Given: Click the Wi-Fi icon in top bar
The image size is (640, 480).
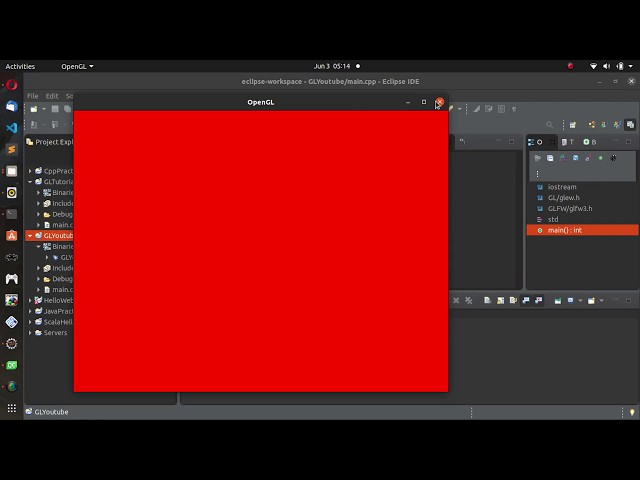Looking at the screenshot, I should pyautogui.click(x=593, y=66).
